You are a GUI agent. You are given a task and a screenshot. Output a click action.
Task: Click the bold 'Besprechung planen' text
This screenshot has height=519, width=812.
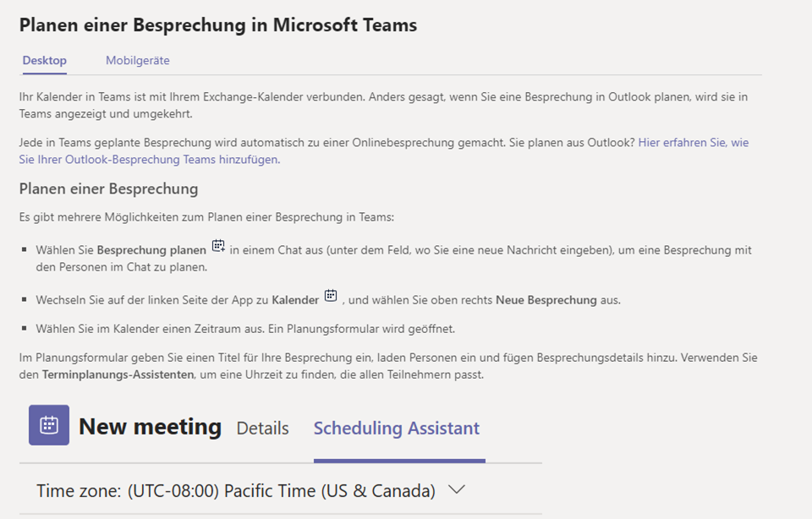coord(151,250)
